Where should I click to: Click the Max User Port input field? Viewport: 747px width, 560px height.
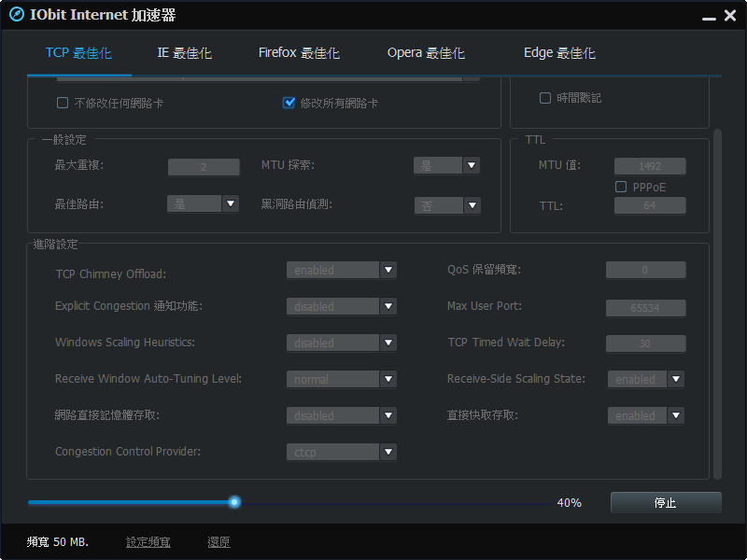[x=645, y=307]
